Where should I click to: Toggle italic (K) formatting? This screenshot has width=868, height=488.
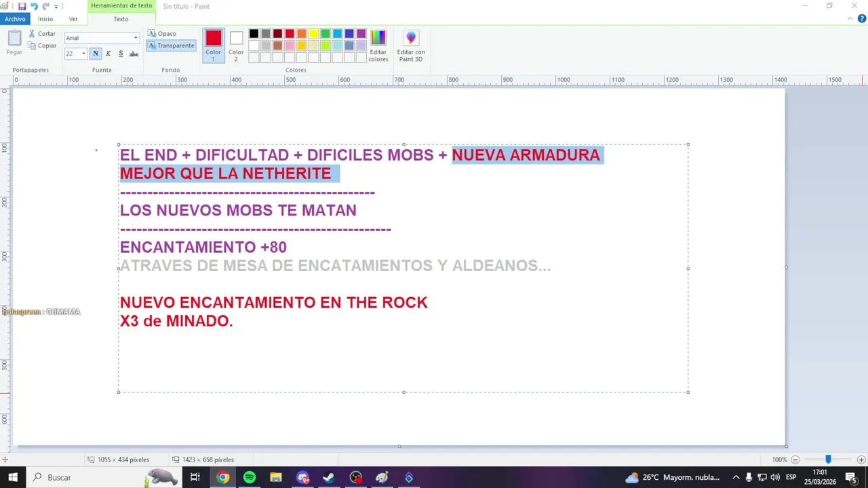point(108,54)
